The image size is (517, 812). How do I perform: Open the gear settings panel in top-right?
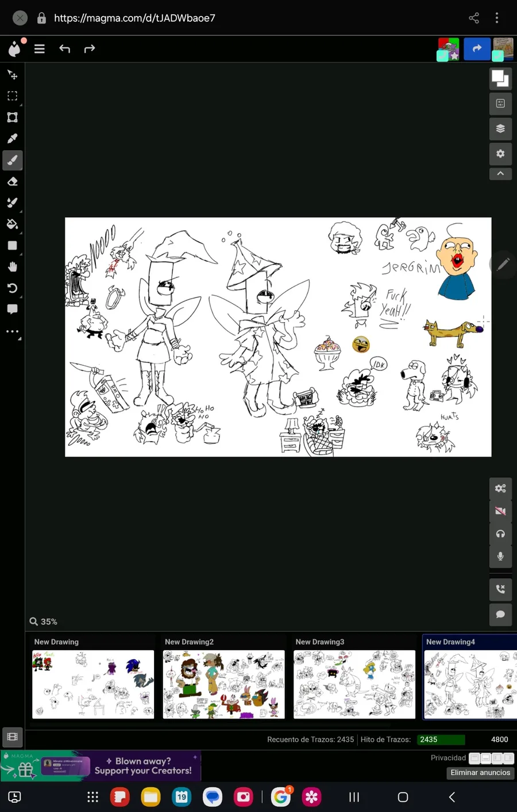coord(500,154)
